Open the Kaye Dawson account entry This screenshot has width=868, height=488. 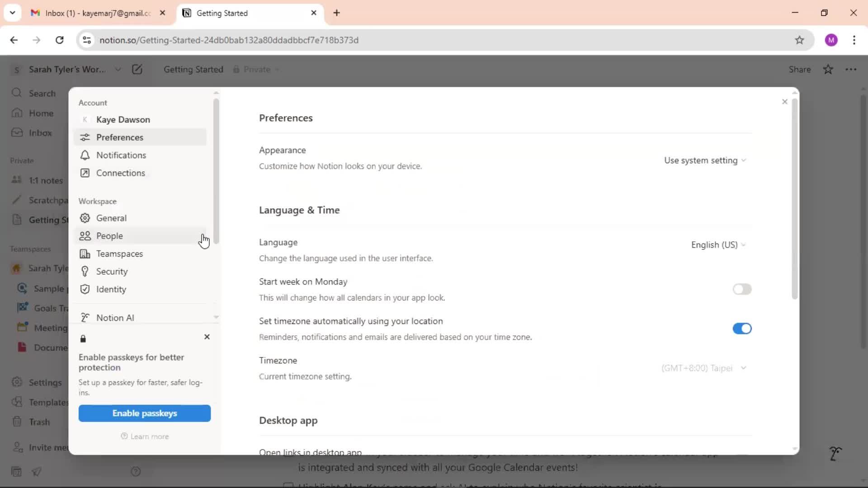(x=140, y=119)
